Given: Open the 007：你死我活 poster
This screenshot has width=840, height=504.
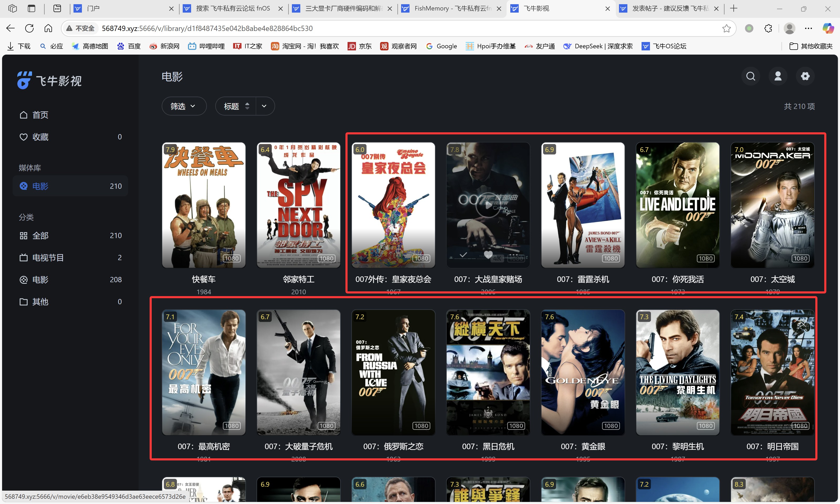Looking at the screenshot, I should [x=677, y=205].
